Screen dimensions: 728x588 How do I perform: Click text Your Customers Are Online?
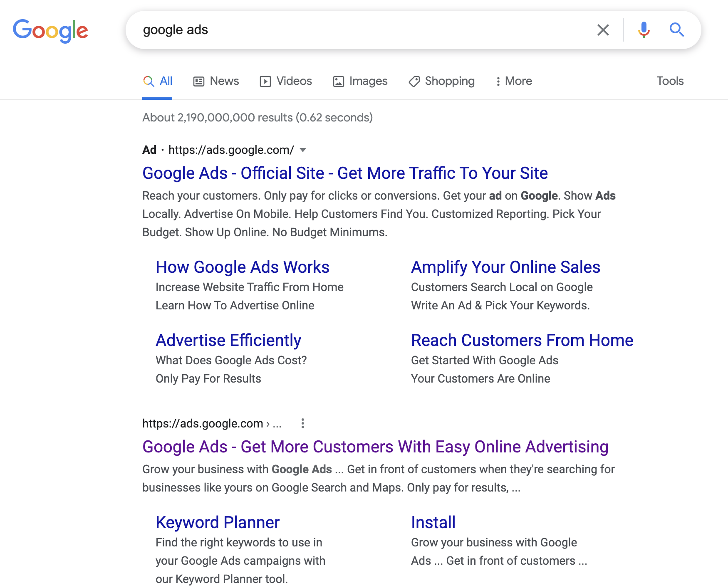click(480, 379)
